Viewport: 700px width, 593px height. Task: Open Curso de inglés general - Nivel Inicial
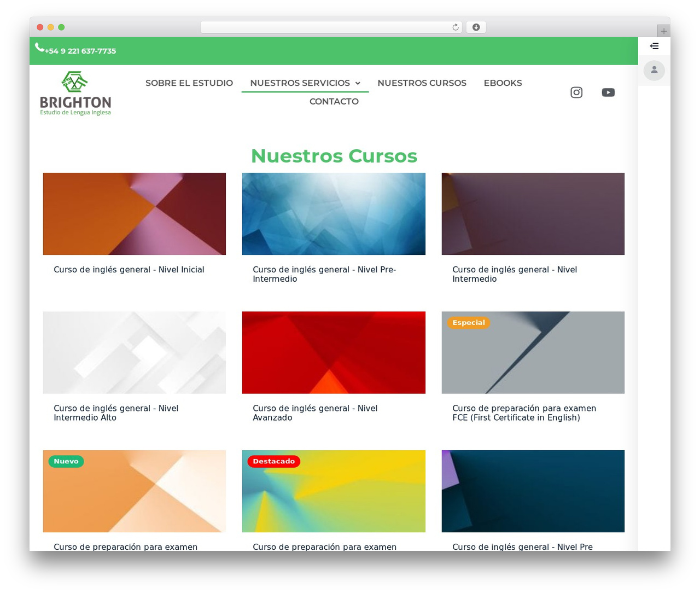(129, 270)
